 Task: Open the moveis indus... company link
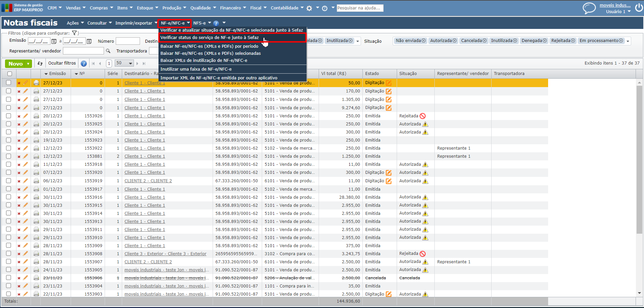[615, 5]
